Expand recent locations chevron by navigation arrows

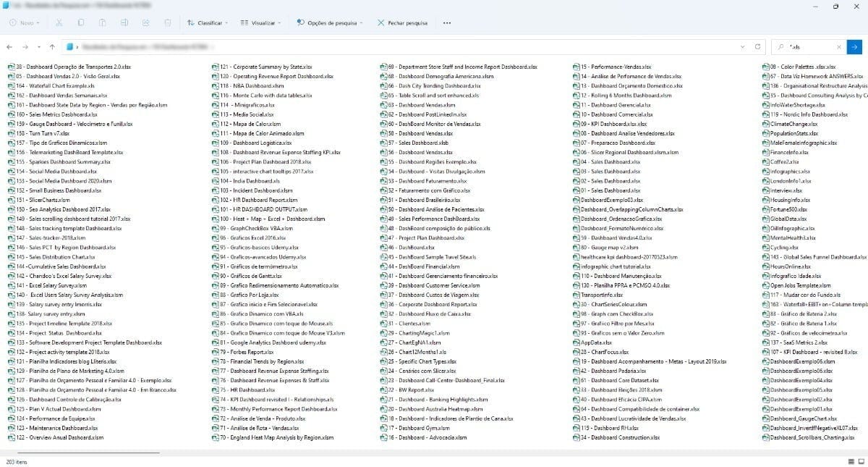(x=39, y=46)
